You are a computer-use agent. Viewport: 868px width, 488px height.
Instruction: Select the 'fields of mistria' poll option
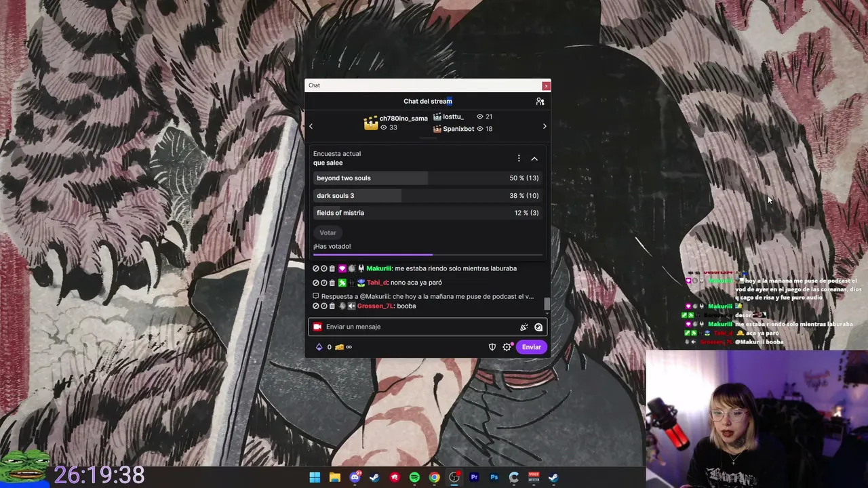click(x=428, y=213)
